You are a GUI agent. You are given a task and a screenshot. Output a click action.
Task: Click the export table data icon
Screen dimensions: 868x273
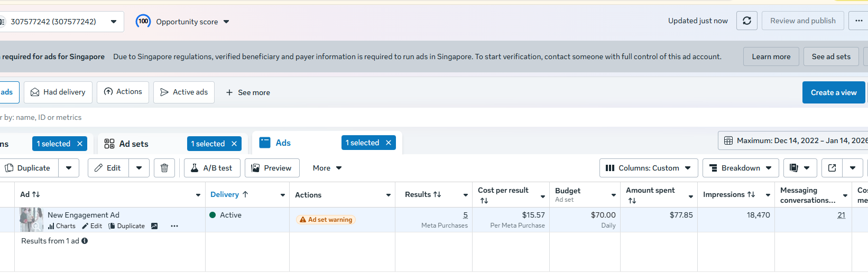pos(832,168)
